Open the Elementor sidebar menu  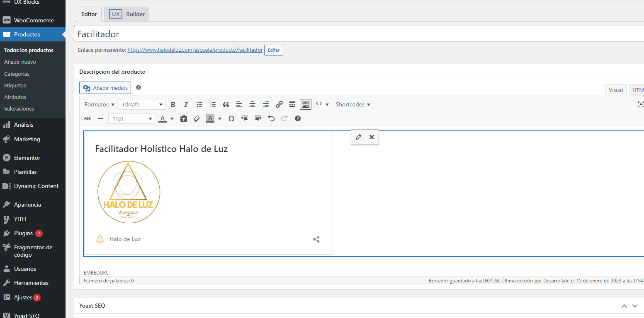coord(33,158)
